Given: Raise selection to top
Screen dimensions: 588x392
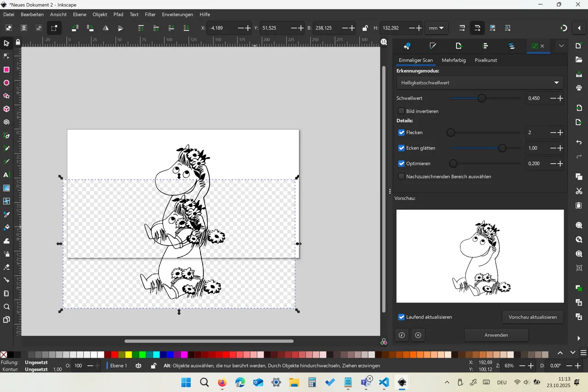Looking at the screenshot, I should [141, 28].
